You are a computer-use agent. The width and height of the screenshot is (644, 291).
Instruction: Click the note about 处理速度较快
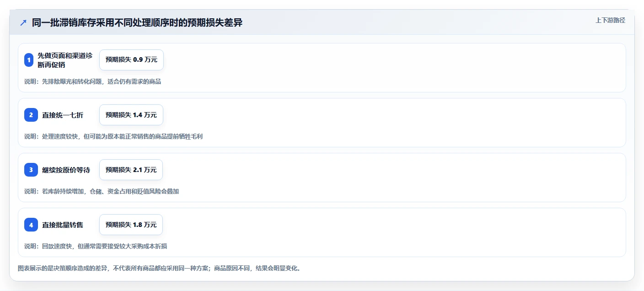click(x=113, y=137)
